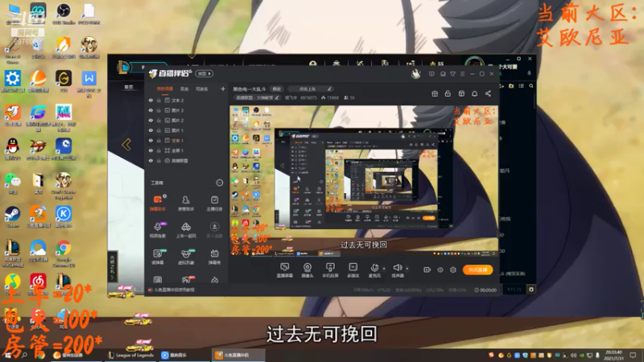Click the left chevron arrow in League client

tap(126, 145)
